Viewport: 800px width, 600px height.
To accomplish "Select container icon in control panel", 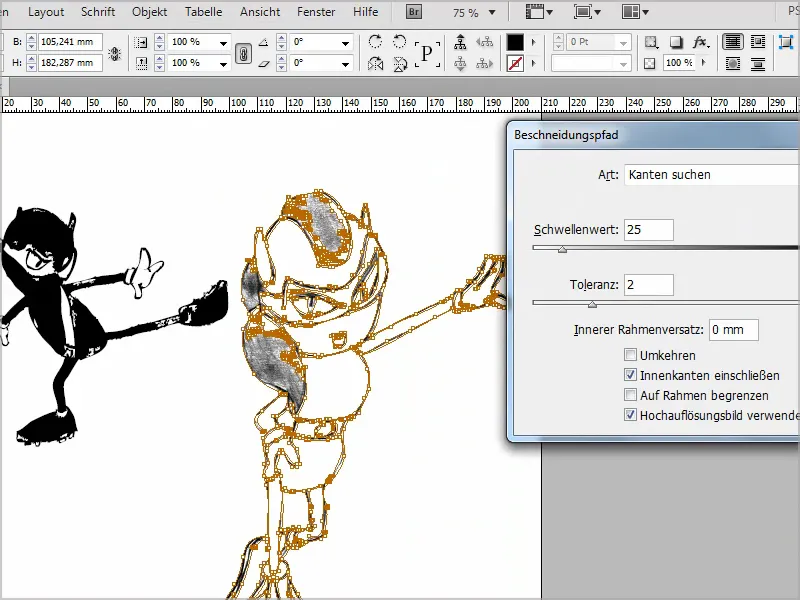I will (x=460, y=42).
